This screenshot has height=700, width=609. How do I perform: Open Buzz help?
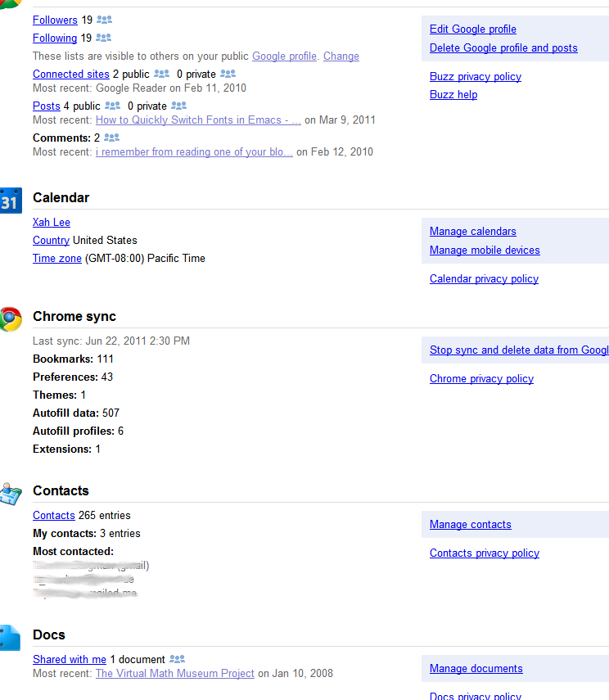pos(453,95)
